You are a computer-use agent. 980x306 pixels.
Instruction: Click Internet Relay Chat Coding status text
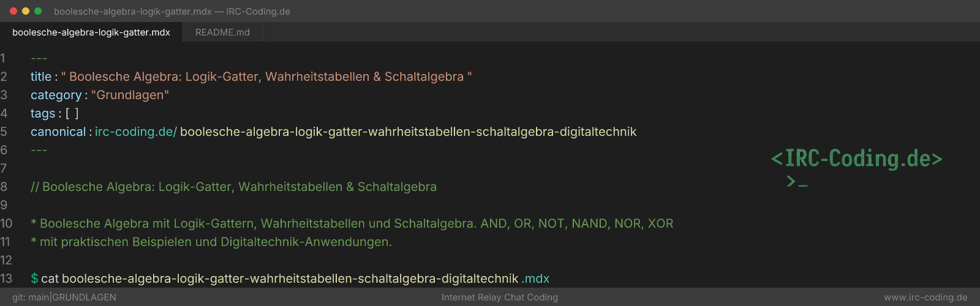tap(500, 297)
